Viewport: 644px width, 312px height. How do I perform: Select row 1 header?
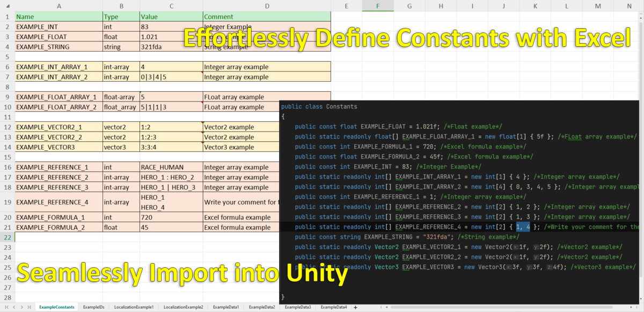click(x=8, y=17)
